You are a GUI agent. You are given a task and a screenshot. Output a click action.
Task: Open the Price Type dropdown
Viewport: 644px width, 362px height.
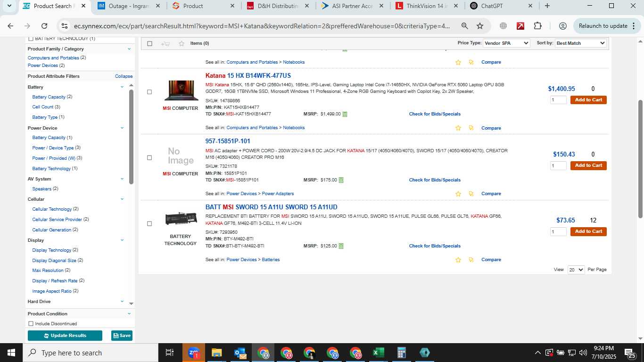506,43
